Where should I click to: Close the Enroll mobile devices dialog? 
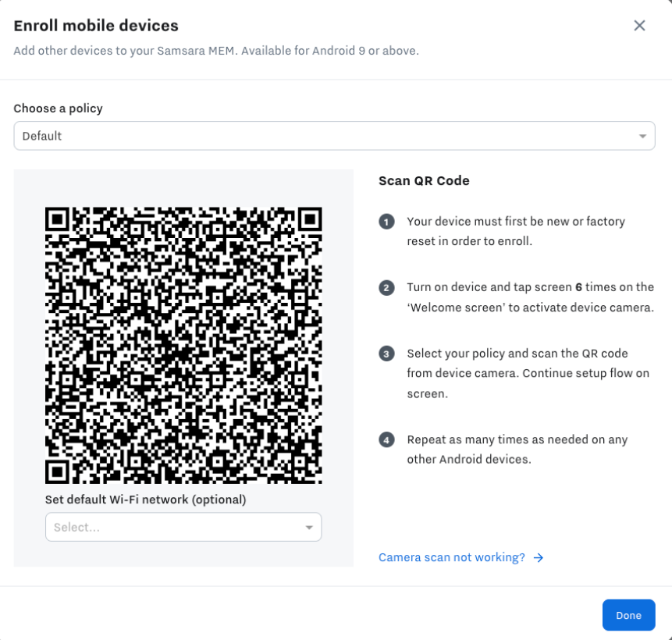[x=639, y=25]
